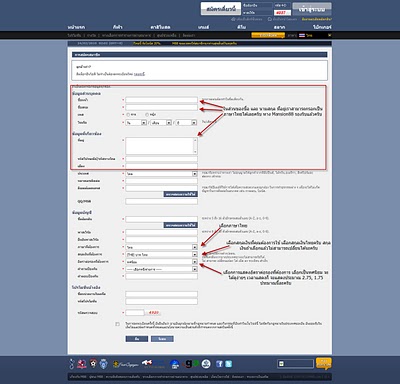Viewport: 400px width, 384px height.
Task: Click the header login password field
Action: coord(257,13)
